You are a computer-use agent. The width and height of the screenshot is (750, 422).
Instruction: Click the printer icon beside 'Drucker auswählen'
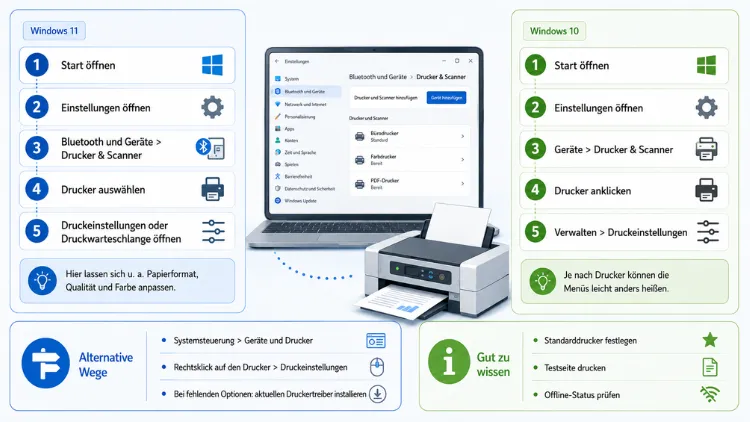[212, 189]
